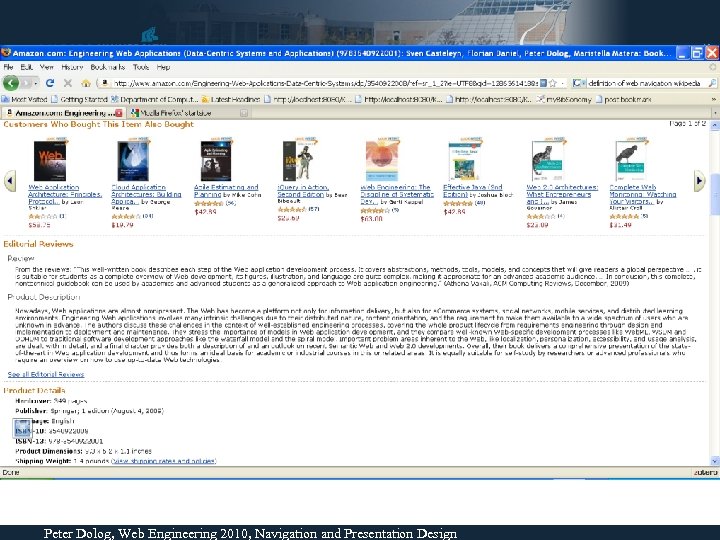The width and height of the screenshot is (720, 540).
Task: Click the site identity icon in address bar
Action: (x=104, y=83)
